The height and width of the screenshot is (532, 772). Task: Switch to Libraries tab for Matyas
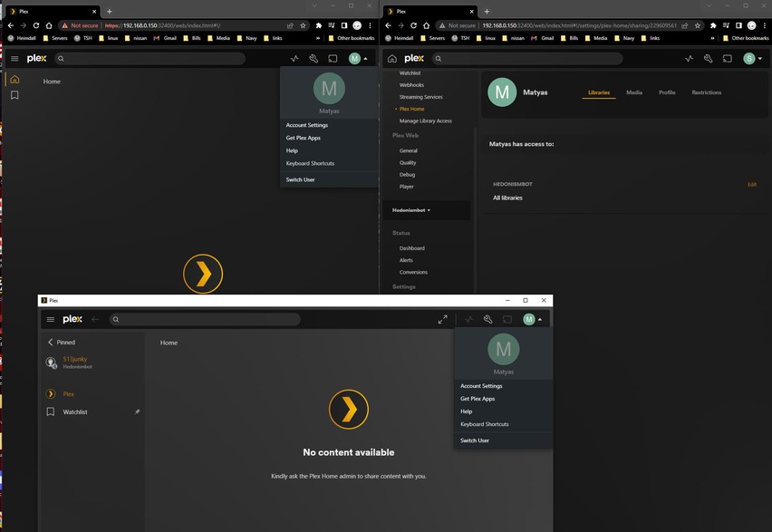[x=599, y=92]
